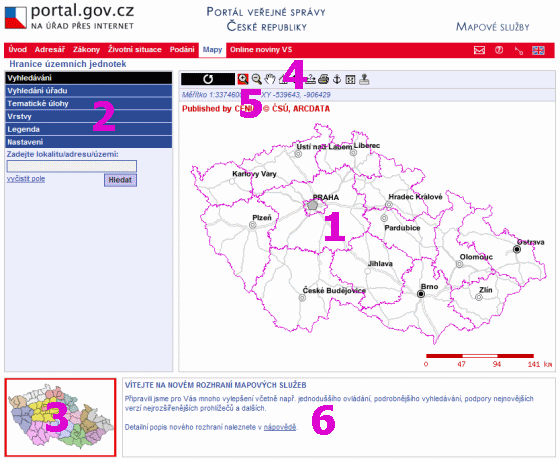Viewport: 560px width, 460px height.
Task: Select the zoom out magnifier tool
Action: click(x=256, y=79)
